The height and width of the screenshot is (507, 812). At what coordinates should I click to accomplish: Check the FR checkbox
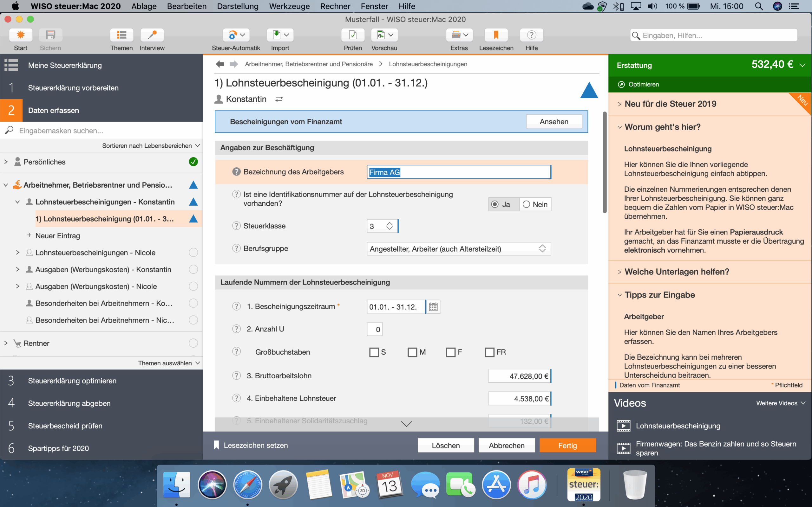(489, 352)
